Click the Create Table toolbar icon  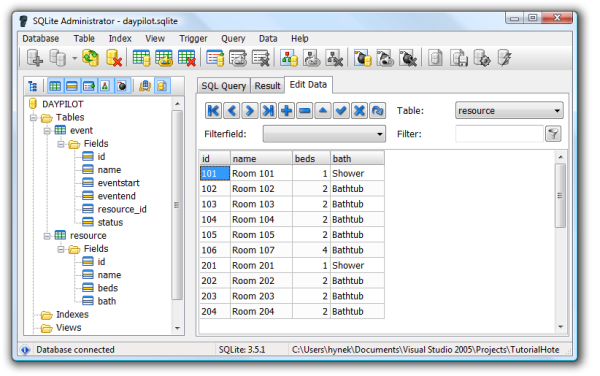pyautogui.click(x=141, y=59)
